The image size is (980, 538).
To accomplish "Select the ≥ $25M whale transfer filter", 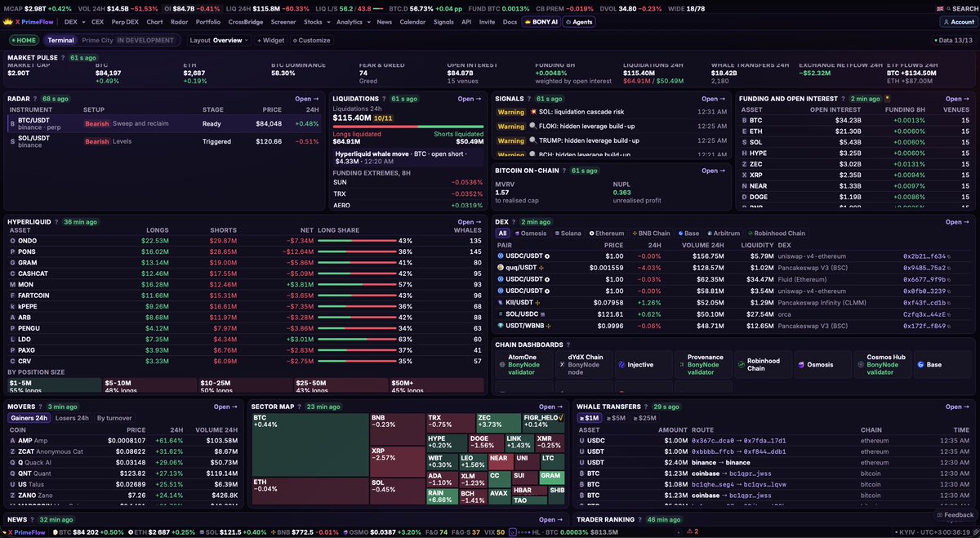I will tap(644, 418).
